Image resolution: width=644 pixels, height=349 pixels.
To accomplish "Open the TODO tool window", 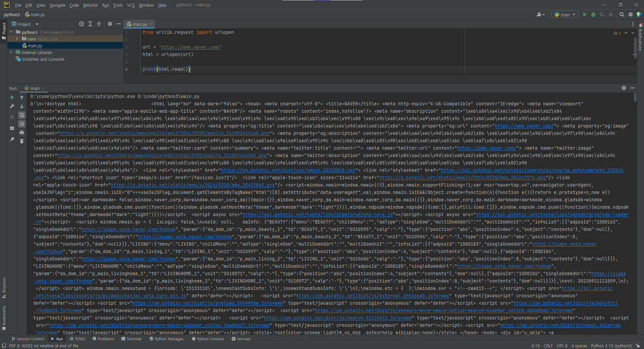I will click(x=77, y=339).
